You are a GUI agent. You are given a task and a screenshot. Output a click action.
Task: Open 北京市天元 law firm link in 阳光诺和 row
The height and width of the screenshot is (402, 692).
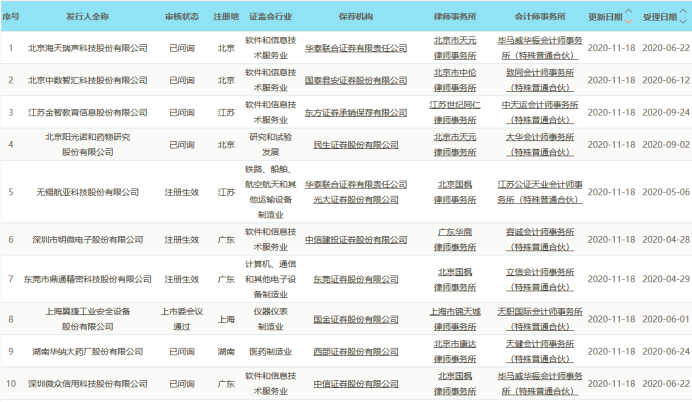point(455,145)
